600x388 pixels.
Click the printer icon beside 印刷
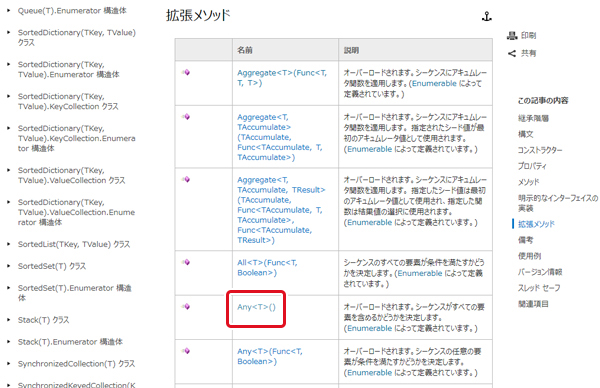pos(512,36)
